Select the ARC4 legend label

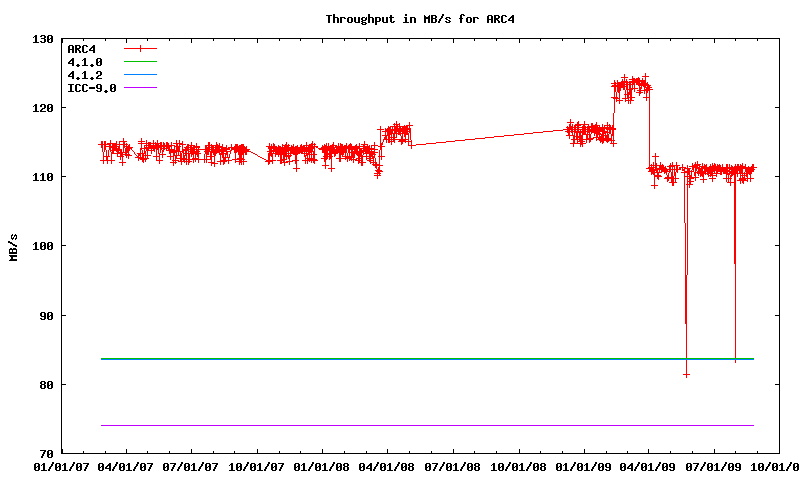click(82, 49)
